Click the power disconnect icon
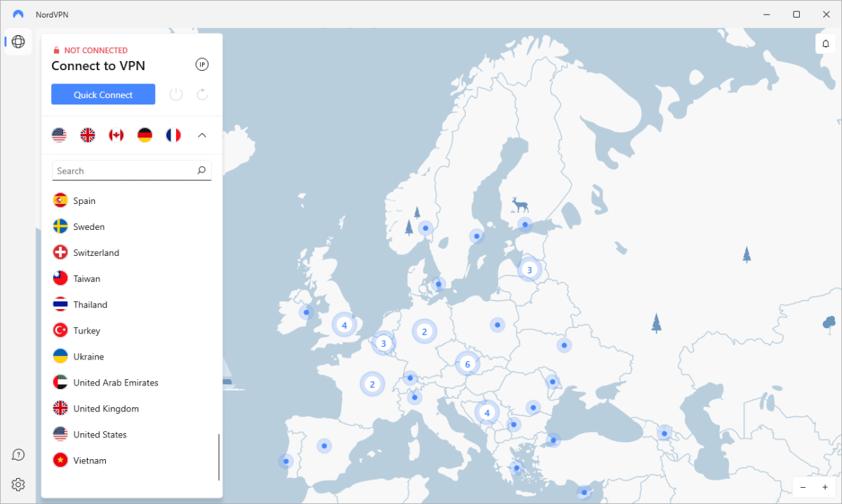The height and width of the screenshot is (504, 842). [176, 95]
